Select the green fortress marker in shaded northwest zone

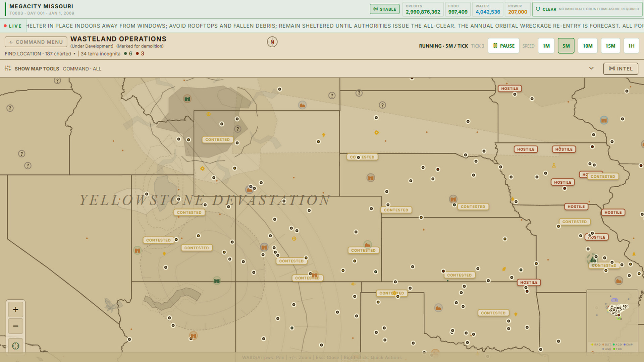click(187, 99)
